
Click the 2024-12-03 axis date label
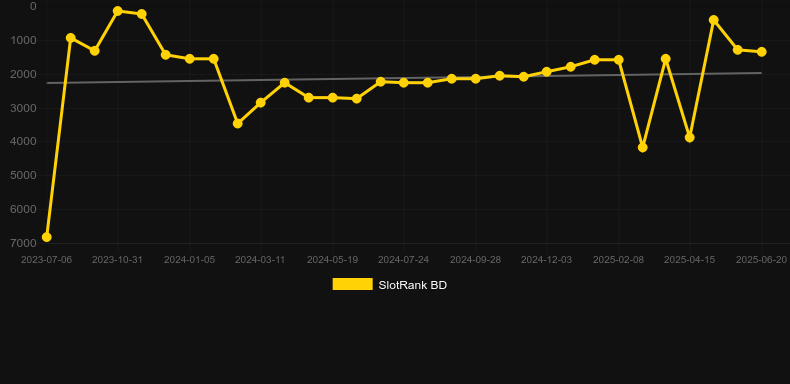pos(547,260)
